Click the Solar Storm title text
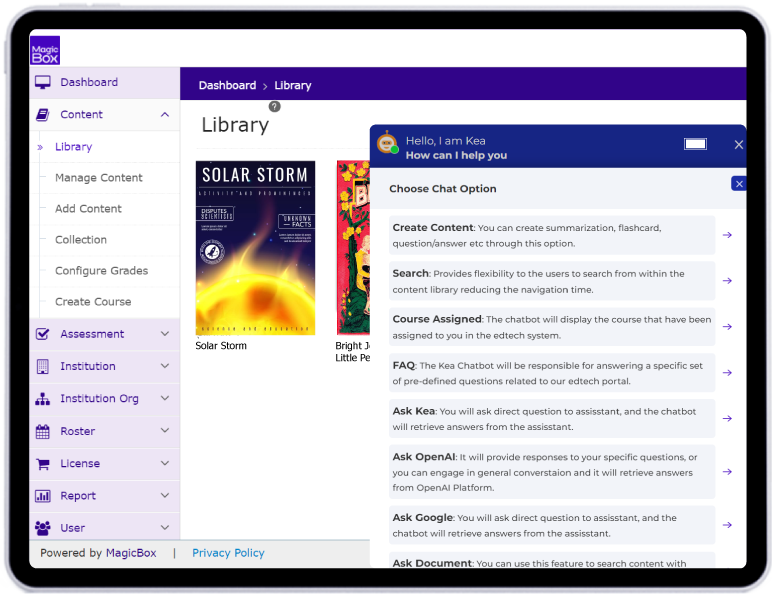 click(221, 346)
